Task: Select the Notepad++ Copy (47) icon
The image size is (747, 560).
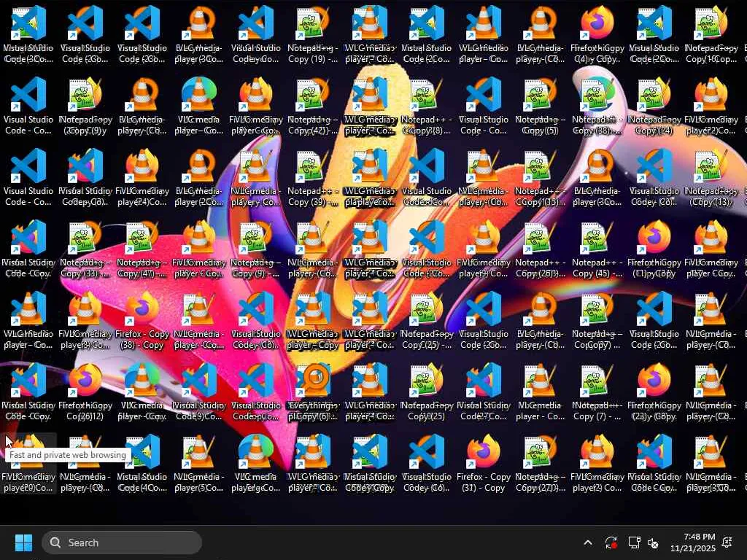Action: tap(142, 250)
